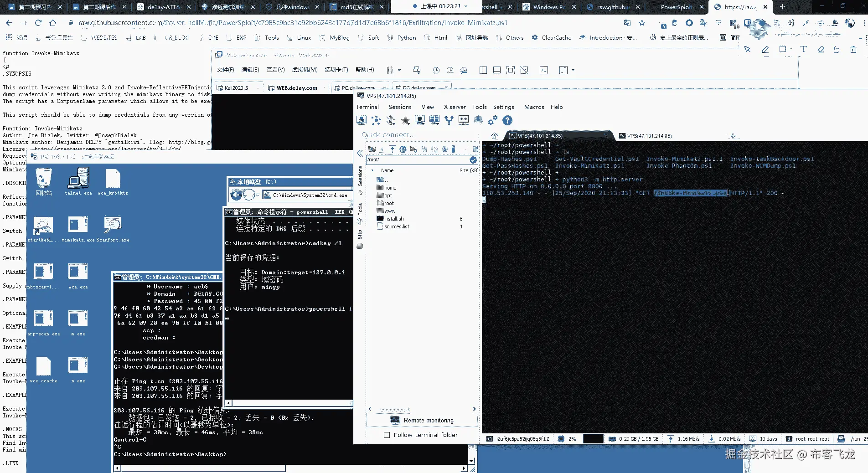The width and height of the screenshot is (868, 473).
Task: Open VMware stretch view dropdown arrow
Action: click(x=573, y=70)
